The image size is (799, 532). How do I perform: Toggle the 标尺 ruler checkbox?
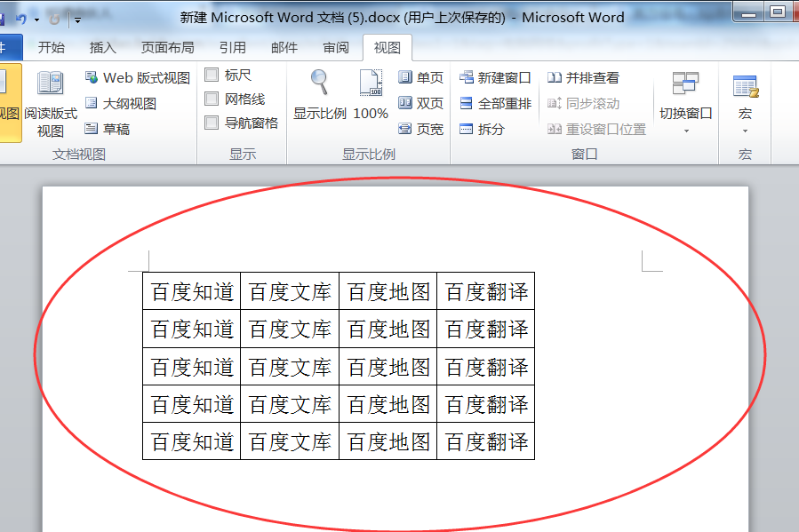[x=212, y=75]
